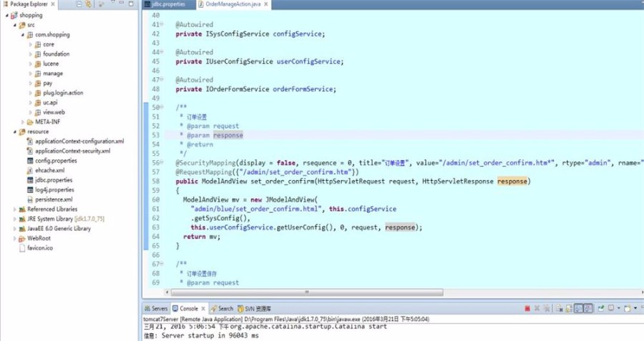Collapse the method fold at line 56
Viewport: 644px width, 341px height.
162,162
